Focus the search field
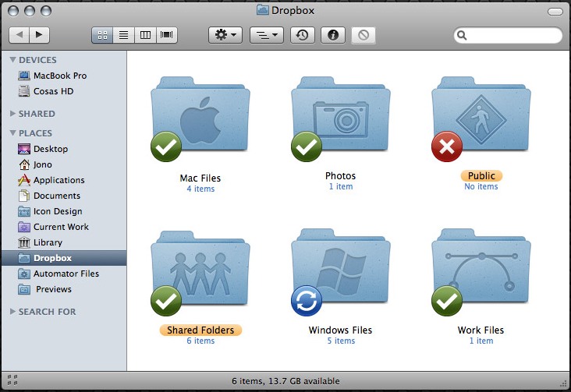Screen dimensions: 571x392 508,35
